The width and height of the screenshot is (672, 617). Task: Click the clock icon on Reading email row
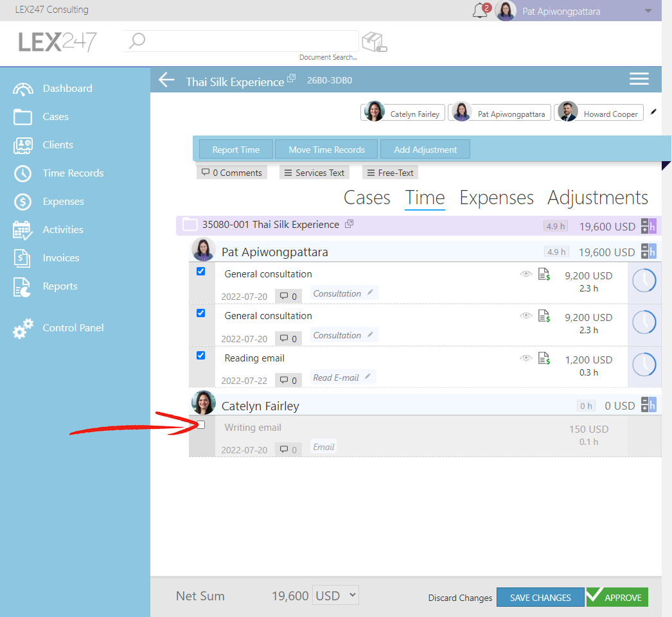pos(644,365)
